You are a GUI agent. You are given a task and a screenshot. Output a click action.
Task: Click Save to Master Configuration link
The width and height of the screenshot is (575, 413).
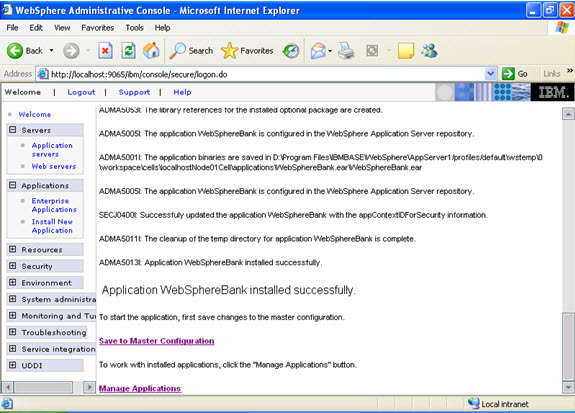[x=157, y=341]
